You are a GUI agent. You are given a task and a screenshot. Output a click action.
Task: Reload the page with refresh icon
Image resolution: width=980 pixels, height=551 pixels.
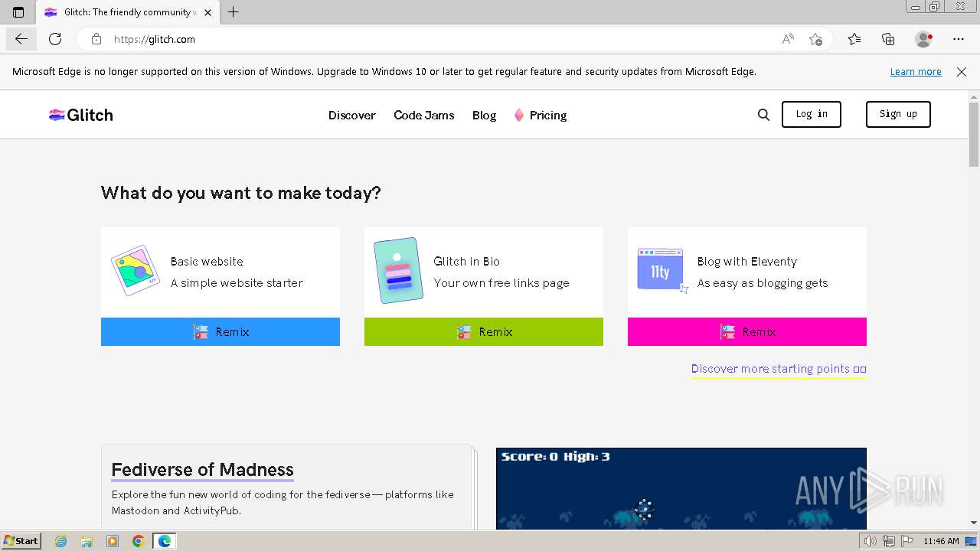click(x=55, y=39)
